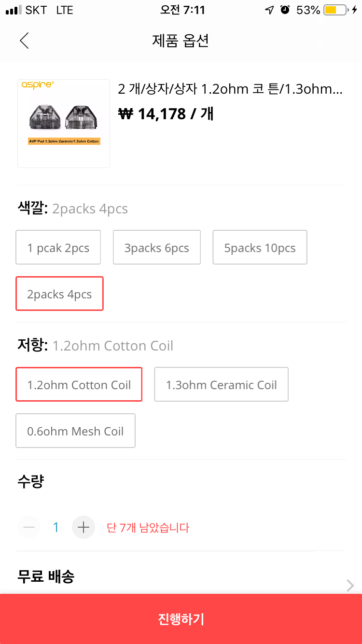
Task: Open the product thumbnail image
Action: pyautogui.click(x=64, y=124)
